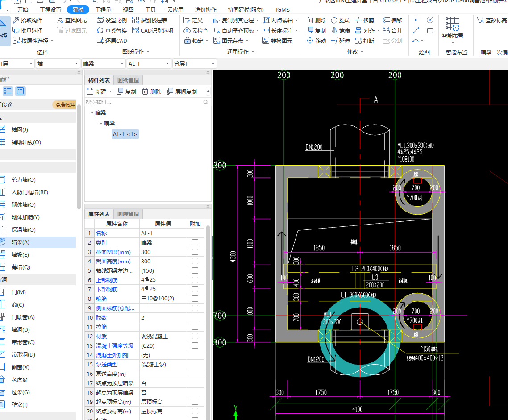The width and height of the screenshot is (508, 420).
Task: Switch to the 图纸管理 tab
Action: (128, 80)
